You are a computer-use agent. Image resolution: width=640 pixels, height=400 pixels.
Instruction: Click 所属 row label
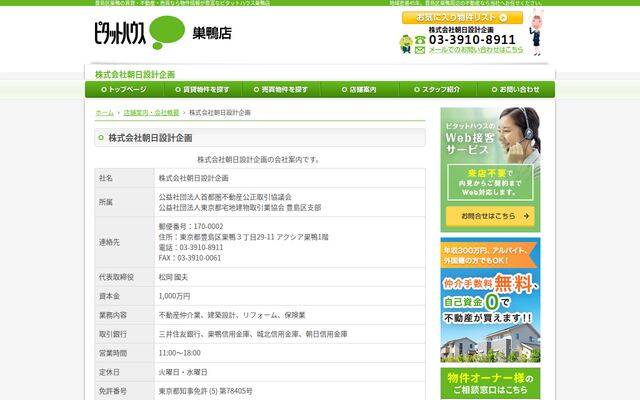[106, 202]
